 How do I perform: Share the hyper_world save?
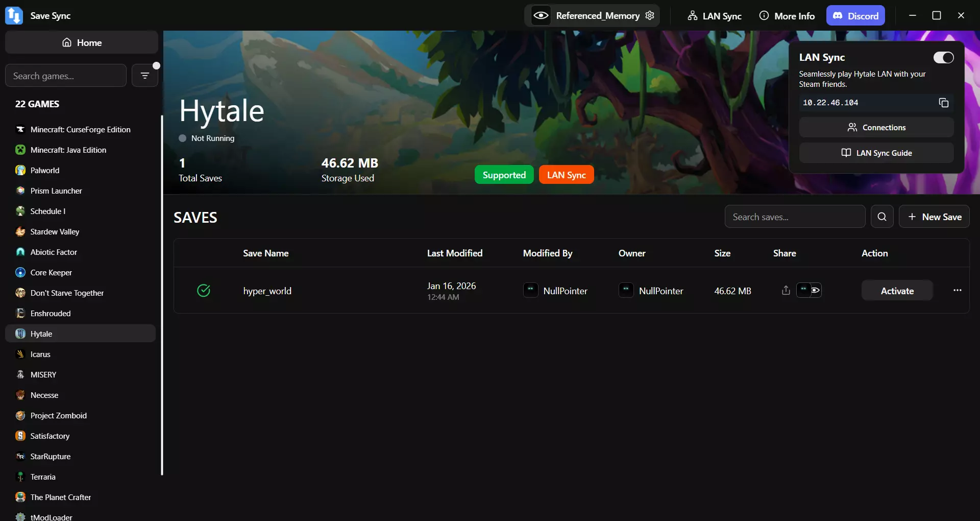coord(786,290)
